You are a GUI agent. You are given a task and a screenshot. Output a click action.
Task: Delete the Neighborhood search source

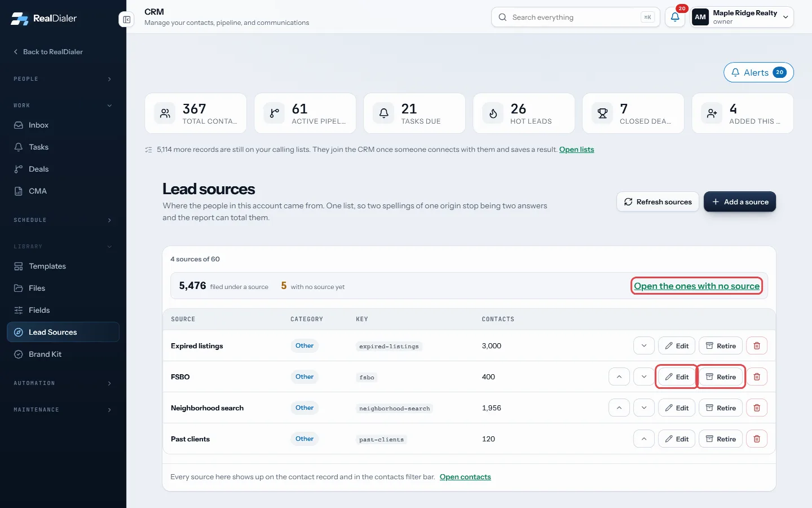757,408
